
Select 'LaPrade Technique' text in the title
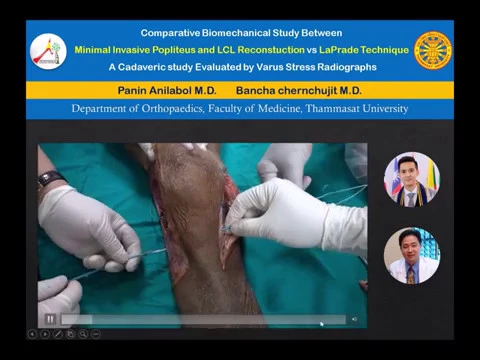click(x=364, y=50)
